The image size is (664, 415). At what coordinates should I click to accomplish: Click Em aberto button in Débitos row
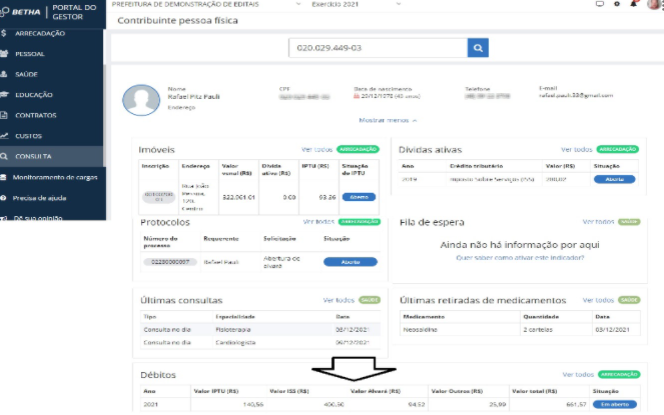coord(614,404)
